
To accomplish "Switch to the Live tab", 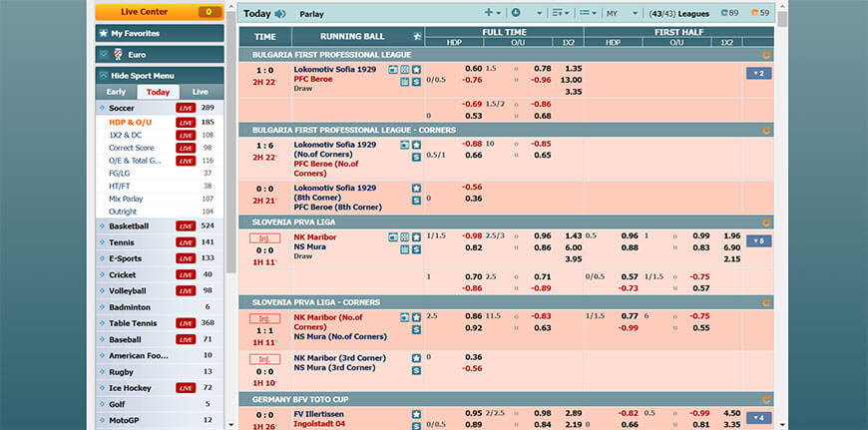I will pos(201,92).
